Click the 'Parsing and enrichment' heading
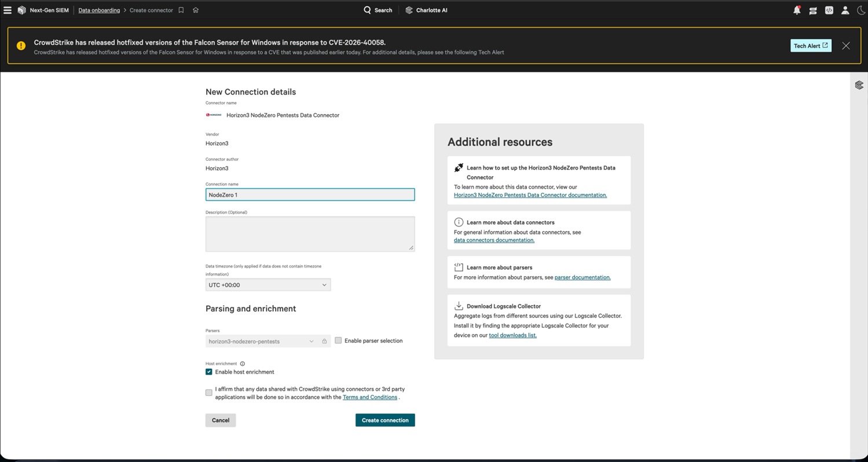 [x=251, y=309]
